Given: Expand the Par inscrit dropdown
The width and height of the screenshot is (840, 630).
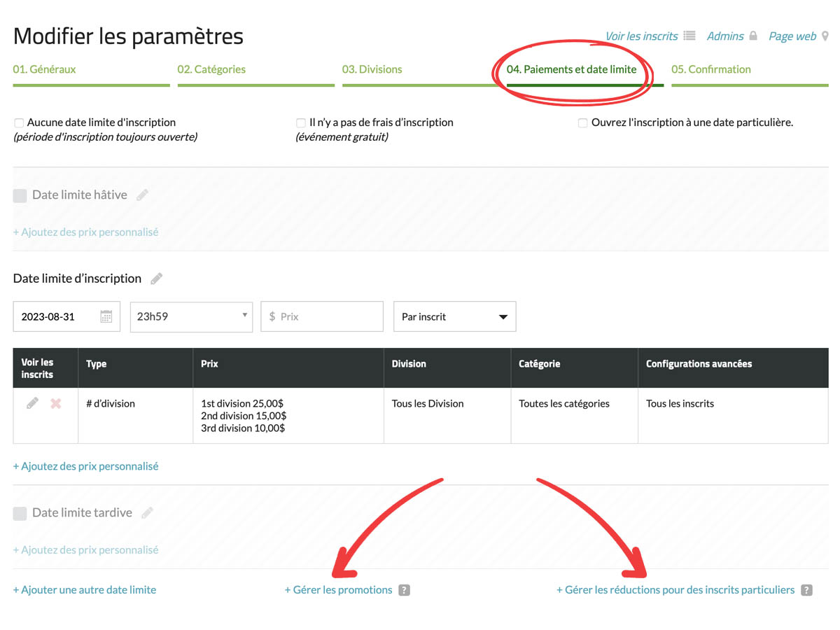Looking at the screenshot, I should coord(454,316).
